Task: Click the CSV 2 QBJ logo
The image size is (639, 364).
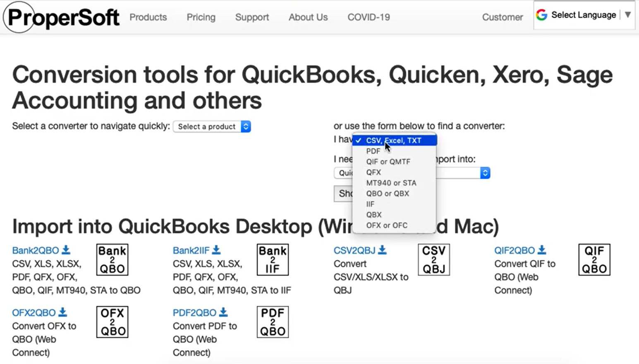Action: tap(434, 259)
